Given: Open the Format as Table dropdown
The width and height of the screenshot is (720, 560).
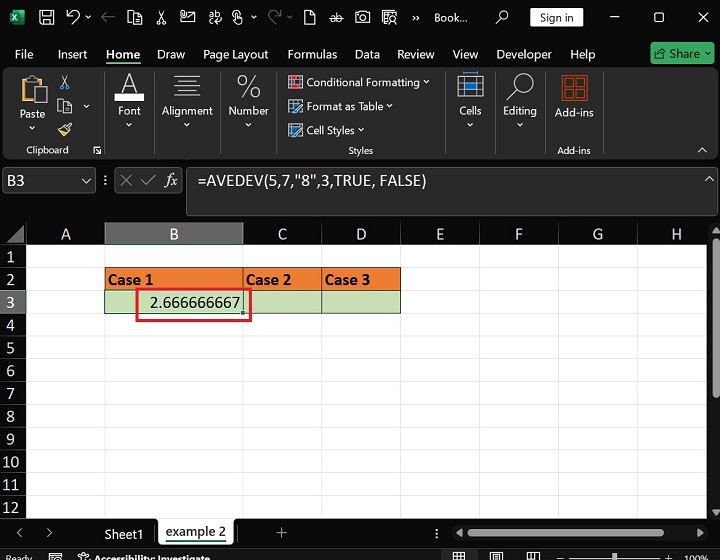Looking at the screenshot, I should 341,106.
